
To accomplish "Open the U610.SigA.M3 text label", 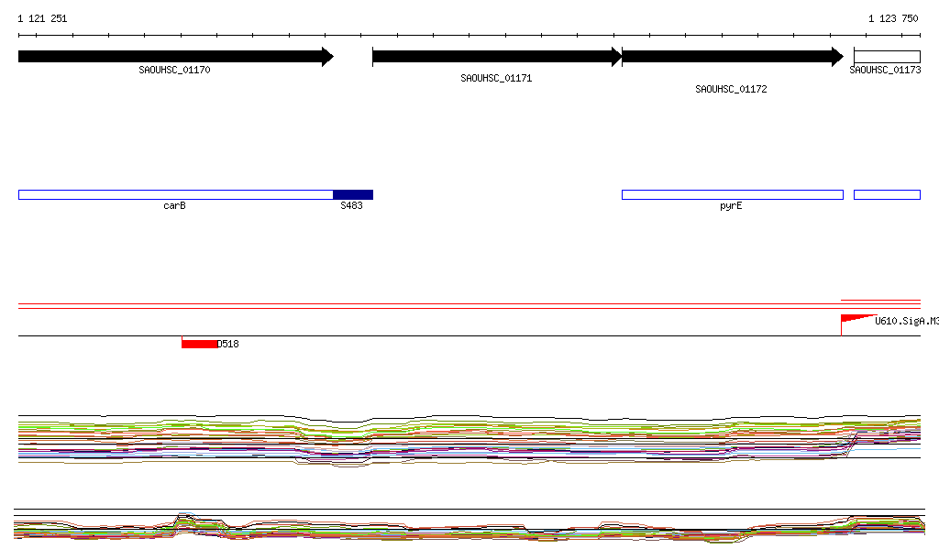I will pyautogui.click(x=905, y=321).
